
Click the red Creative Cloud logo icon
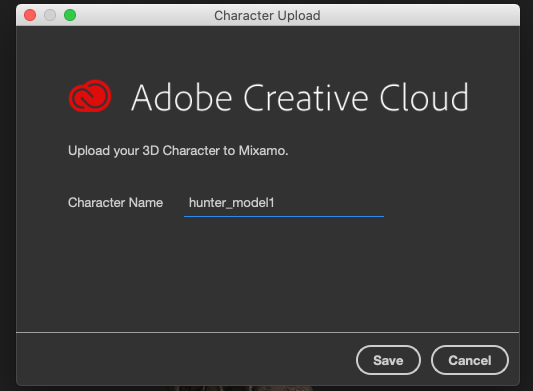[x=90, y=97]
